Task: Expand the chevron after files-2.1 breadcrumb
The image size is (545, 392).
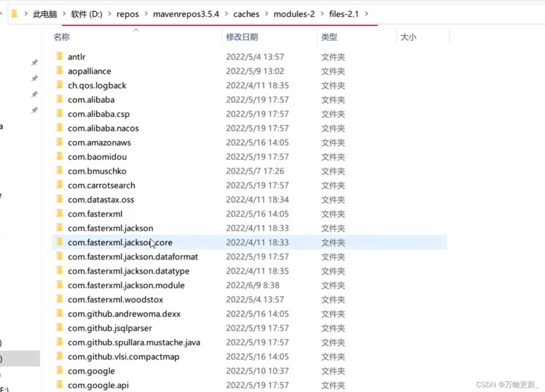Action: point(366,14)
